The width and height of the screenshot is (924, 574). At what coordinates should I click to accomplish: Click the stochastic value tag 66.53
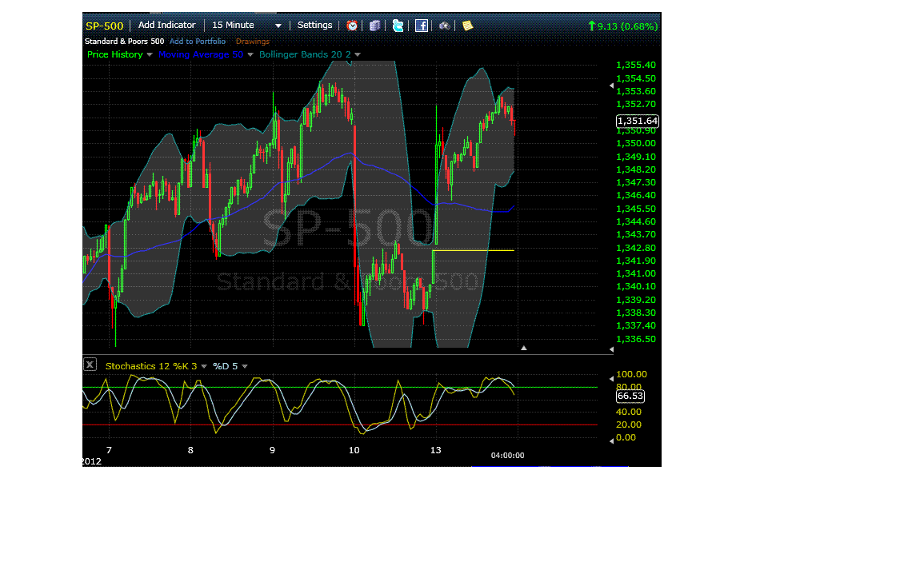(x=630, y=397)
